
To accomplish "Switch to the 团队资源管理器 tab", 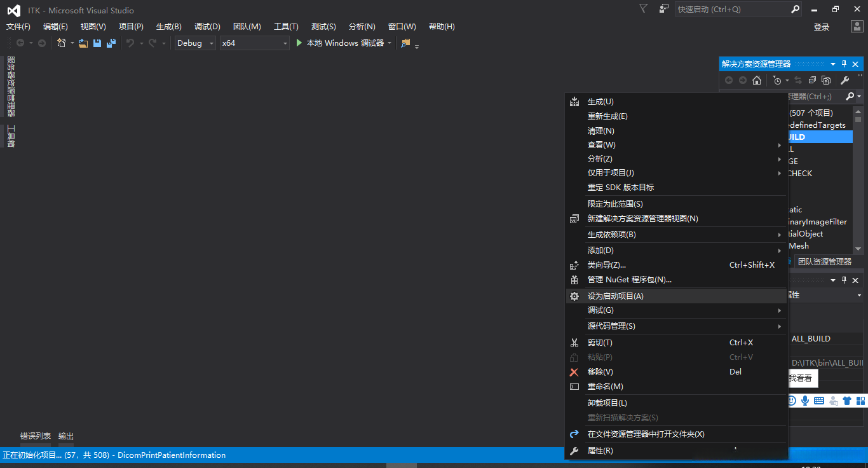I will point(824,262).
